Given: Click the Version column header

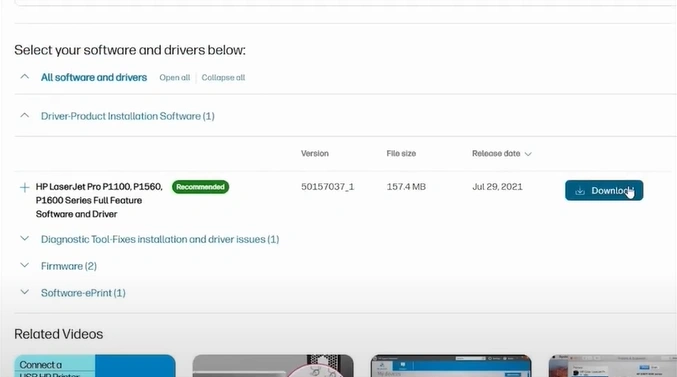Looking at the screenshot, I should (315, 153).
